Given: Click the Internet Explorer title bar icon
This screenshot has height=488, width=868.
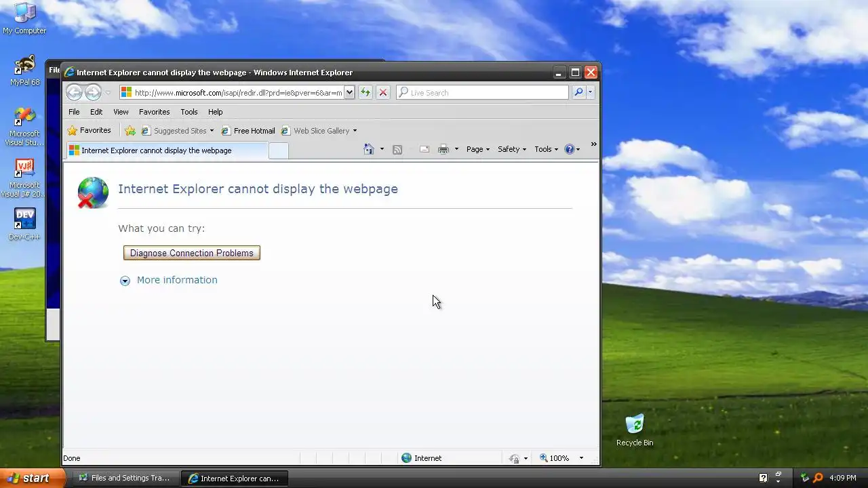Looking at the screenshot, I should coord(69,73).
